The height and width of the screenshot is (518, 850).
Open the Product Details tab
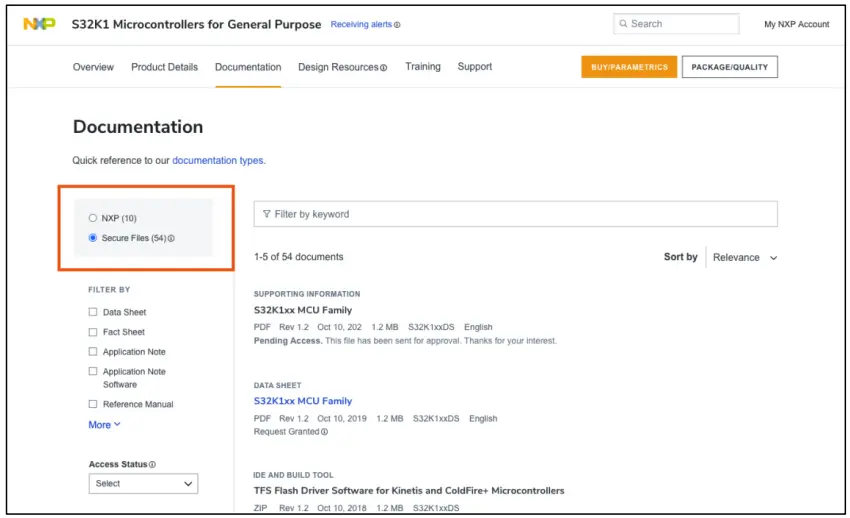pos(164,67)
